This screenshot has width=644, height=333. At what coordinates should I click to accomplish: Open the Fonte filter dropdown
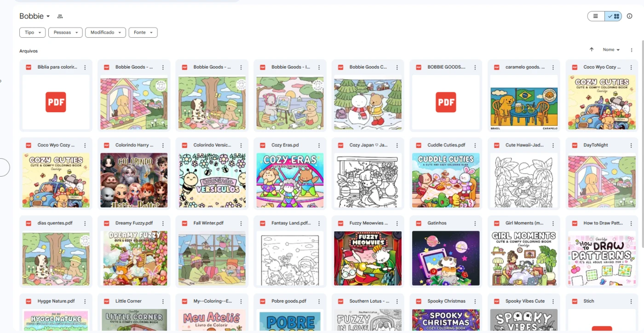point(143,33)
